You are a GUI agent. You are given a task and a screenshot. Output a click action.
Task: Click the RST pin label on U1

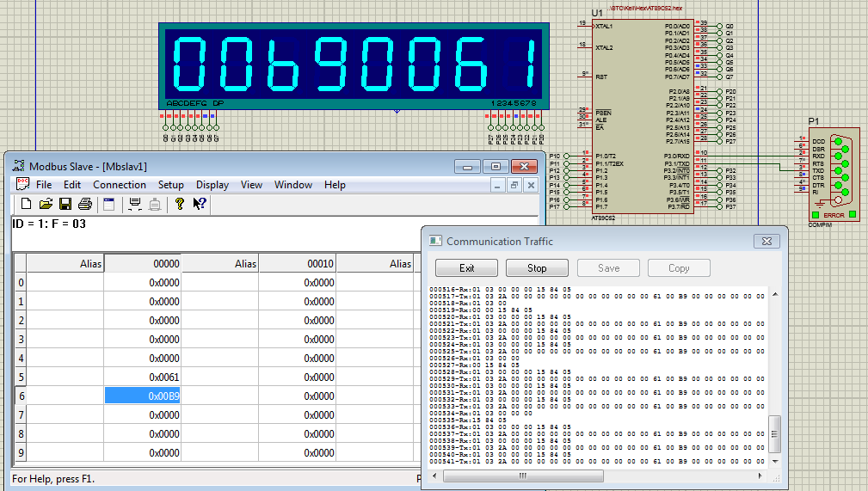[x=601, y=77]
